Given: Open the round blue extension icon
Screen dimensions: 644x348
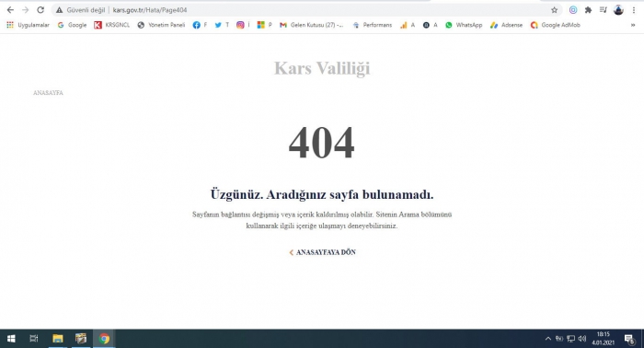Looking at the screenshot, I should [573, 10].
